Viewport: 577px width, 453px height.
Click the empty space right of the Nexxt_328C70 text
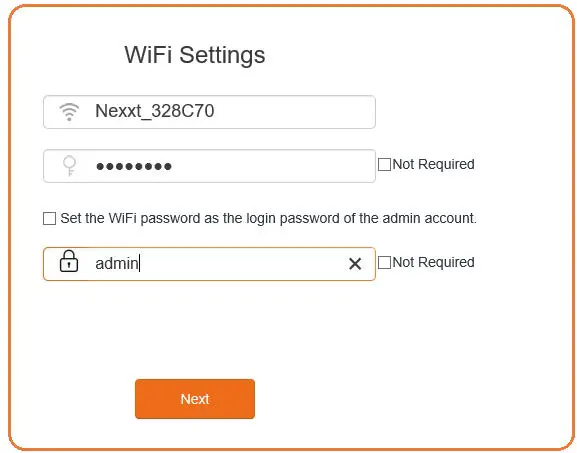pos(294,112)
